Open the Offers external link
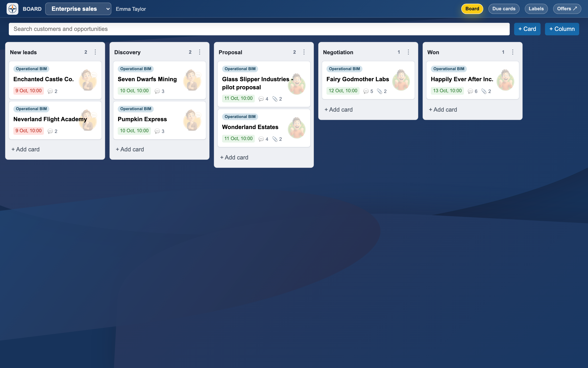This screenshot has height=368, width=588. pos(567,9)
